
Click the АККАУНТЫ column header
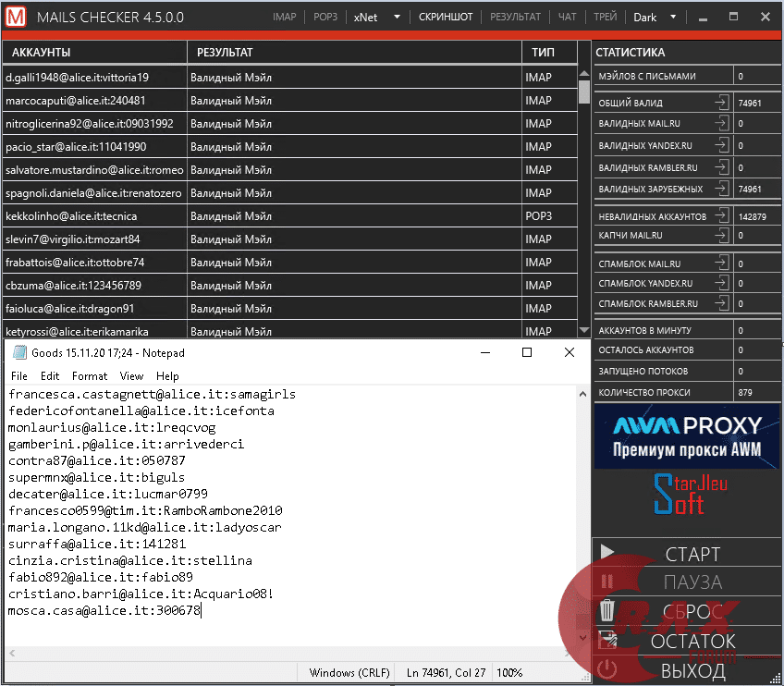pos(94,52)
